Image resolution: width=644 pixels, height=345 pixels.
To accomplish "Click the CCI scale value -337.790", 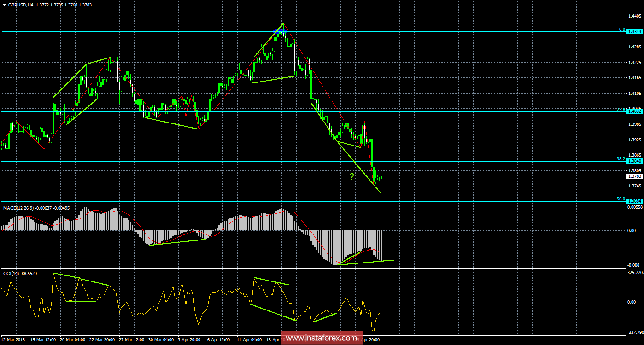I will coord(635,332).
